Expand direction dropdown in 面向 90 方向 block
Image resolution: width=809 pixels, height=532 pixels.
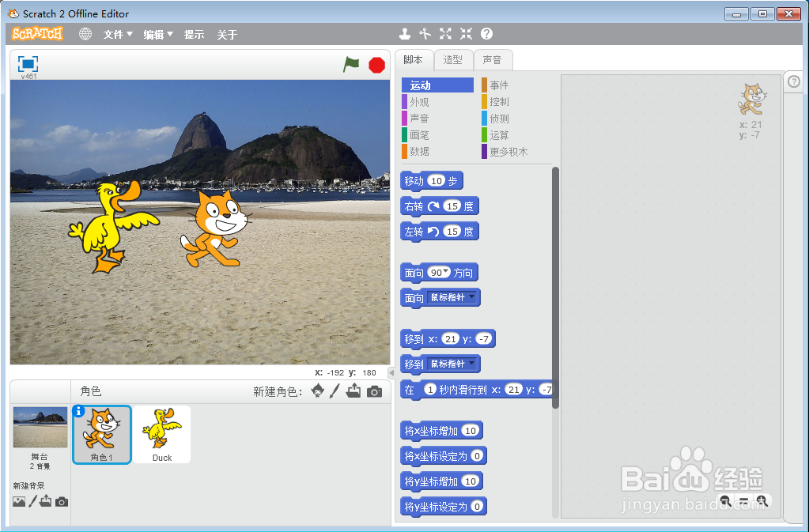(x=446, y=272)
